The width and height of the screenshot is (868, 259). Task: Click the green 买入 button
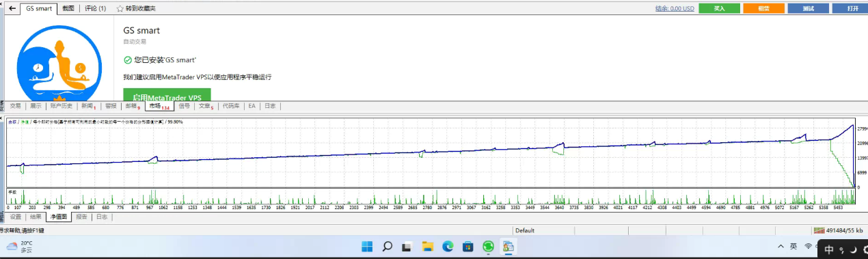pyautogui.click(x=719, y=8)
